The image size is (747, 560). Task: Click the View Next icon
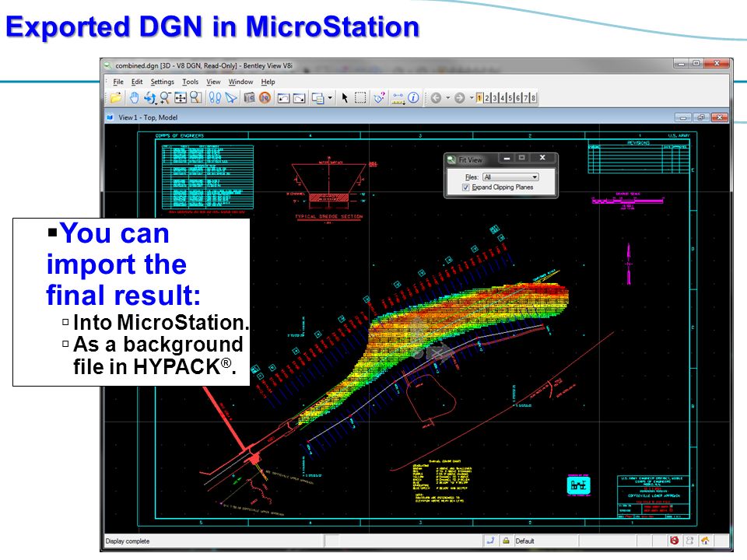coord(299,98)
